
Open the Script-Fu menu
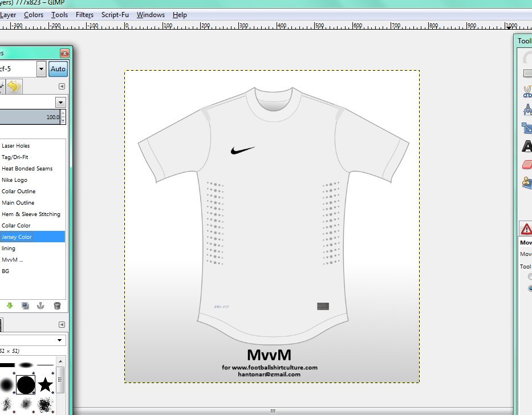point(115,15)
